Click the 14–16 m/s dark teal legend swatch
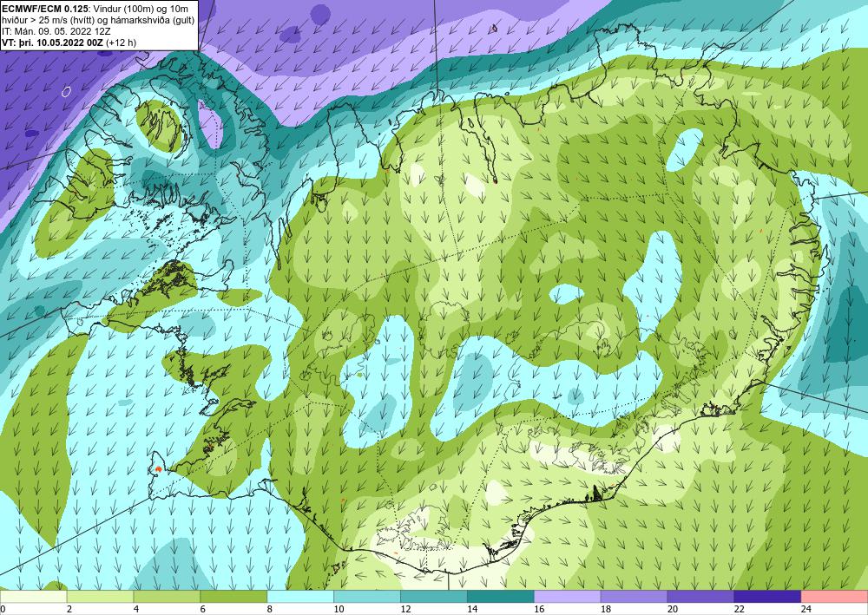 (501, 597)
